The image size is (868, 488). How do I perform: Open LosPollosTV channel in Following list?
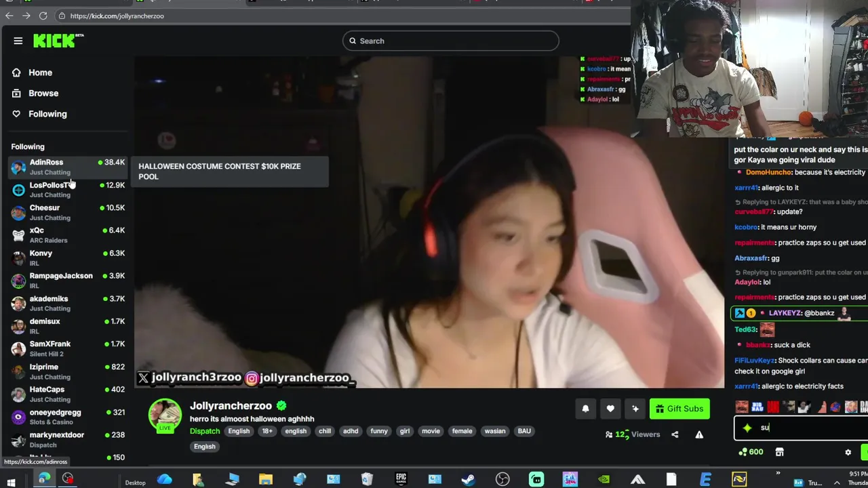point(68,190)
